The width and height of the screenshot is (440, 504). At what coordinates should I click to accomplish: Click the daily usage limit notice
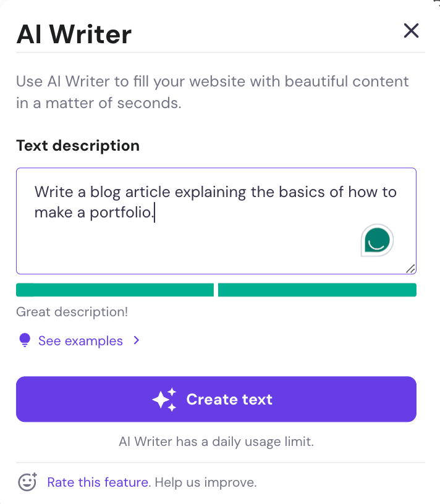click(216, 442)
